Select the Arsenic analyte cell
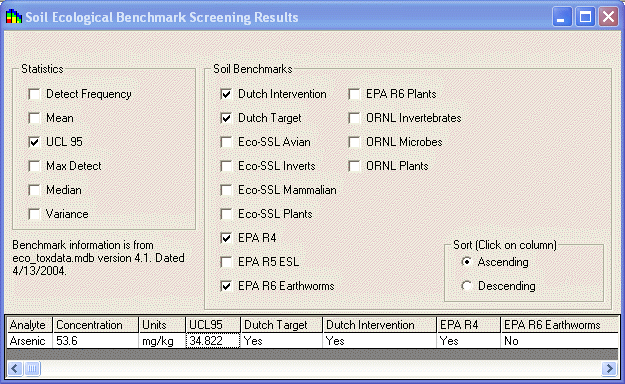Image resolution: width=625 pixels, height=384 pixels. [29, 341]
